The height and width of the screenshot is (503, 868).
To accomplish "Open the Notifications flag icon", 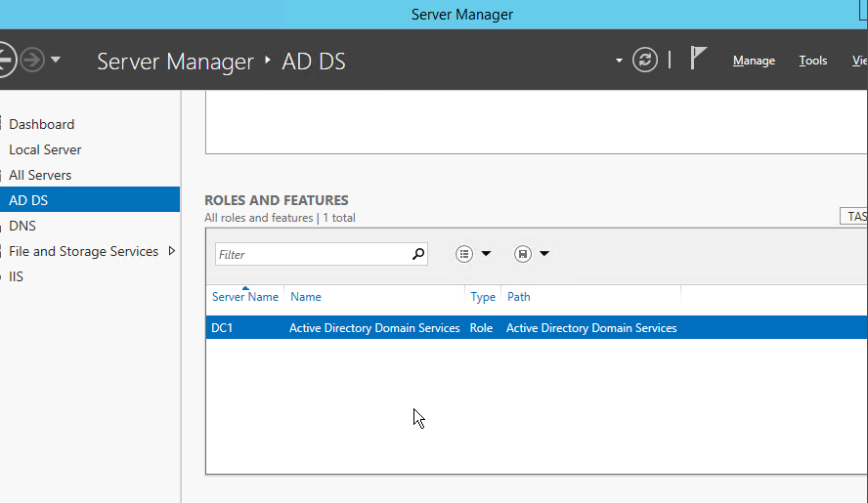I will click(698, 58).
